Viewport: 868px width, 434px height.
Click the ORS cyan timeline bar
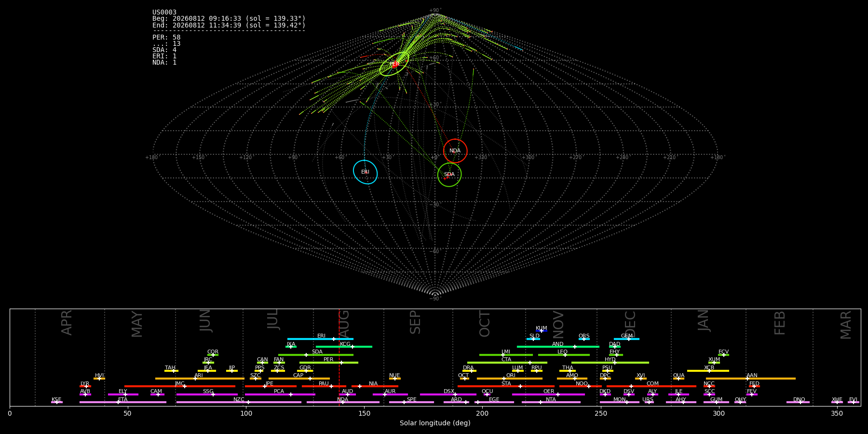pos(584,339)
